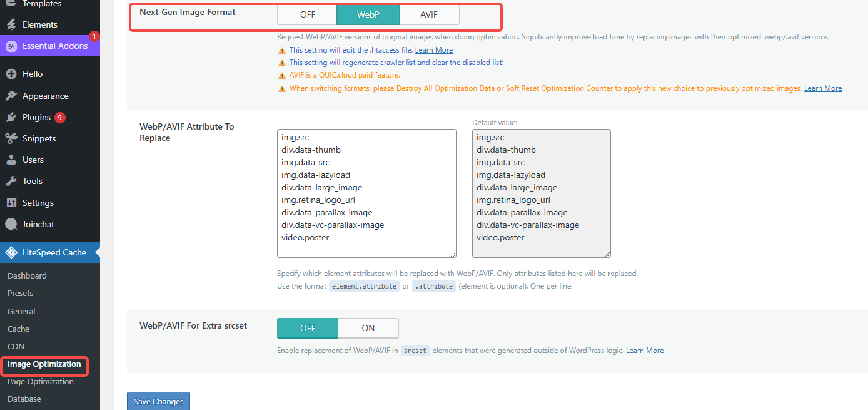Screen dimensions: 868x410
Task: Select the Templates icon
Action: (x=13, y=4)
